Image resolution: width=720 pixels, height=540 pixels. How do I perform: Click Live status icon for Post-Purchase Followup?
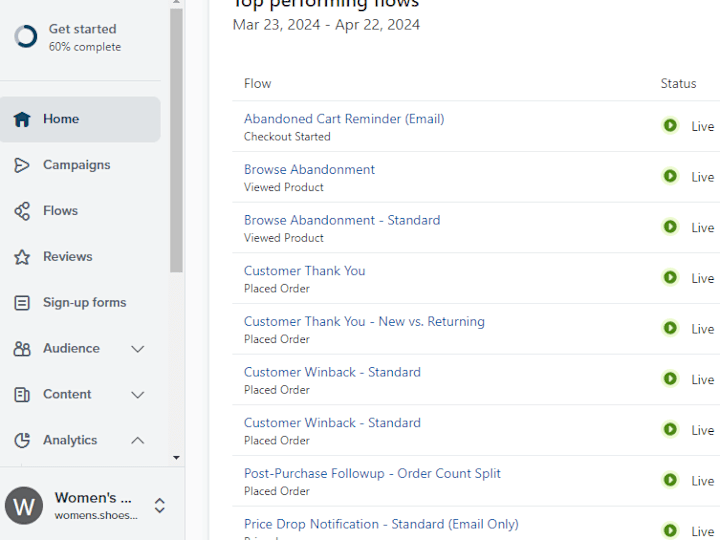pyautogui.click(x=670, y=480)
